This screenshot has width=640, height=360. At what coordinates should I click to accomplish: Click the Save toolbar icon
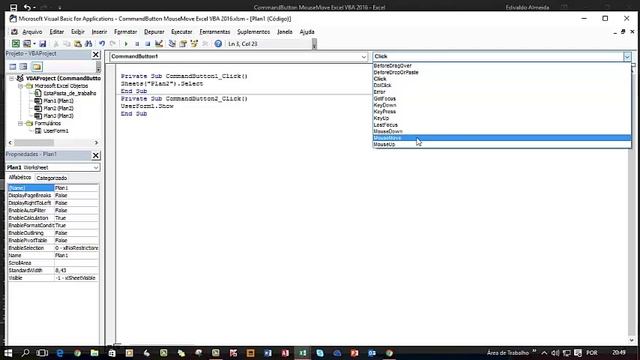tap(42, 44)
